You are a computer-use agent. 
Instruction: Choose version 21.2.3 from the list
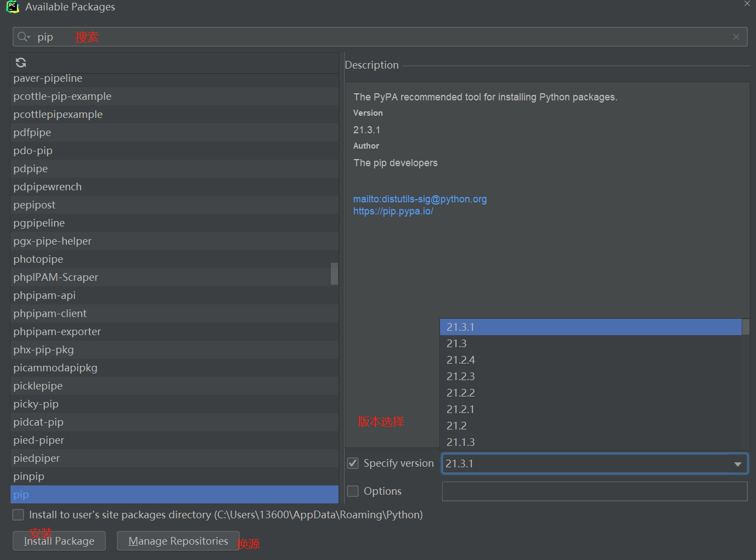coord(590,376)
